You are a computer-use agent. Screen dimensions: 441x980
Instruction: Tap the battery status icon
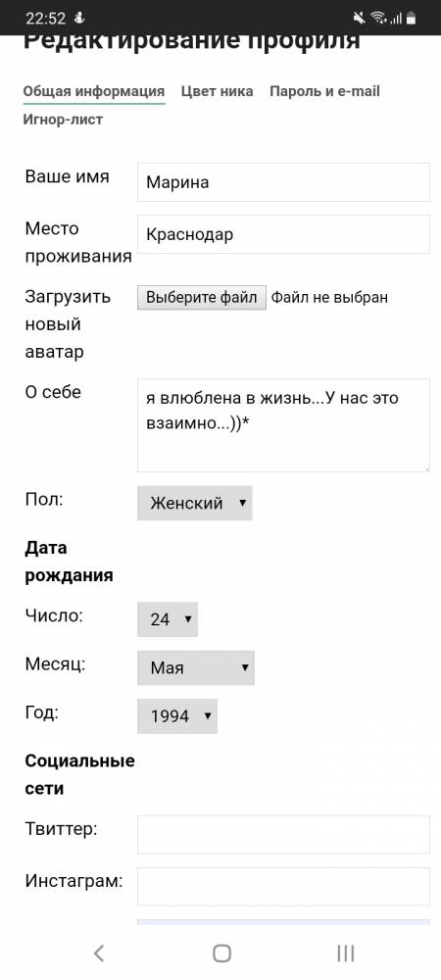411,18
